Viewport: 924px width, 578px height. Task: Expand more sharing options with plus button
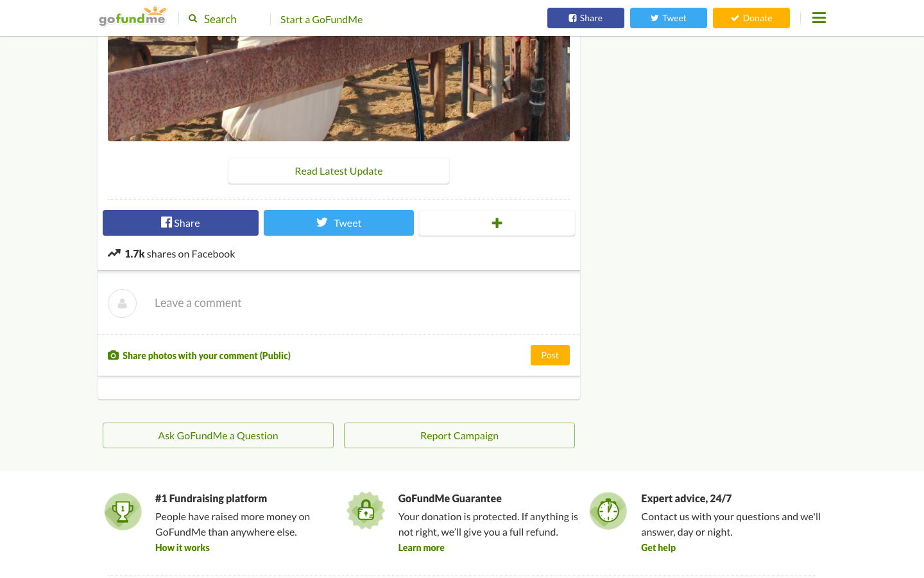tap(497, 223)
